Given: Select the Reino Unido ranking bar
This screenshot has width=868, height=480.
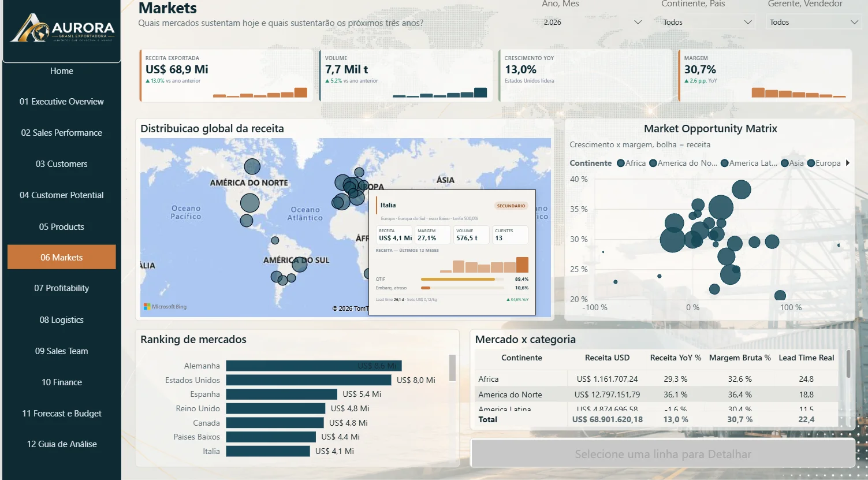Looking at the screenshot, I should point(275,408).
